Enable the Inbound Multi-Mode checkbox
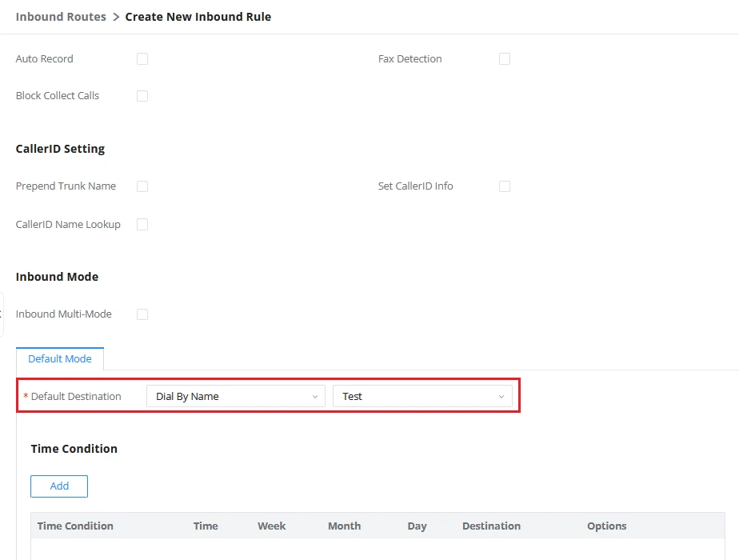739x560 pixels. [142, 314]
